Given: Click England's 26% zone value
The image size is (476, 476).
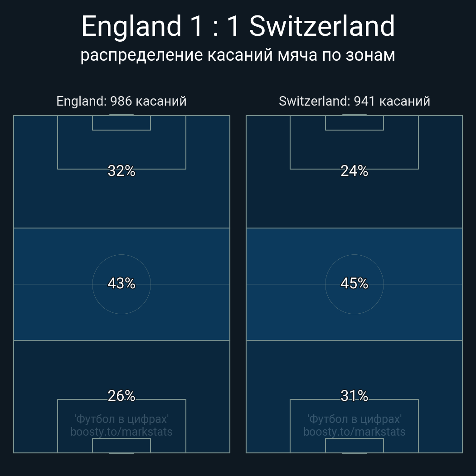Looking at the screenshot, I should (121, 396).
